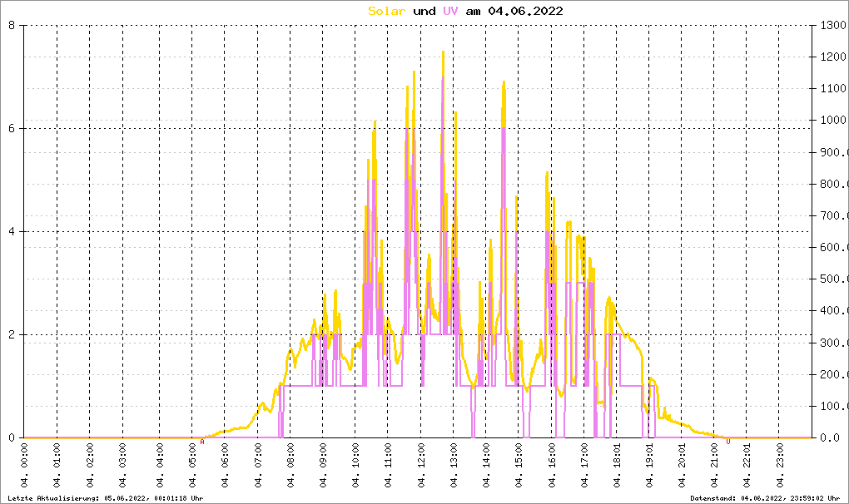849x504 pixels.
Task: Click the time label '04. 15:00'
Action: point(519,465)
